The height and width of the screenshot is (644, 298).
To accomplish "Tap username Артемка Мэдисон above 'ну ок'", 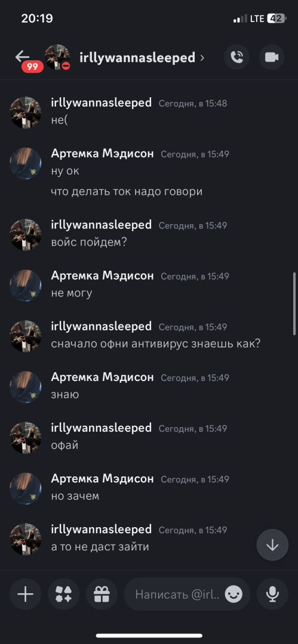I will point(102,154).
